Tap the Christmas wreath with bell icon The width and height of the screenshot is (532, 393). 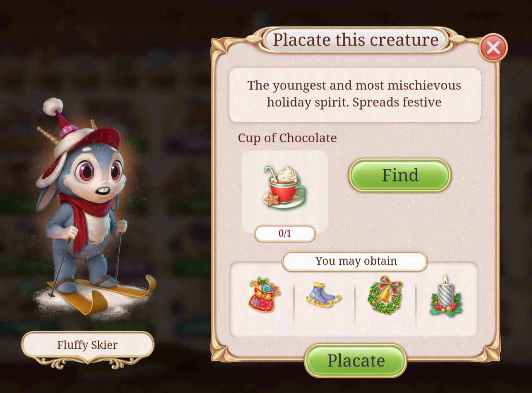click(385, 295)
